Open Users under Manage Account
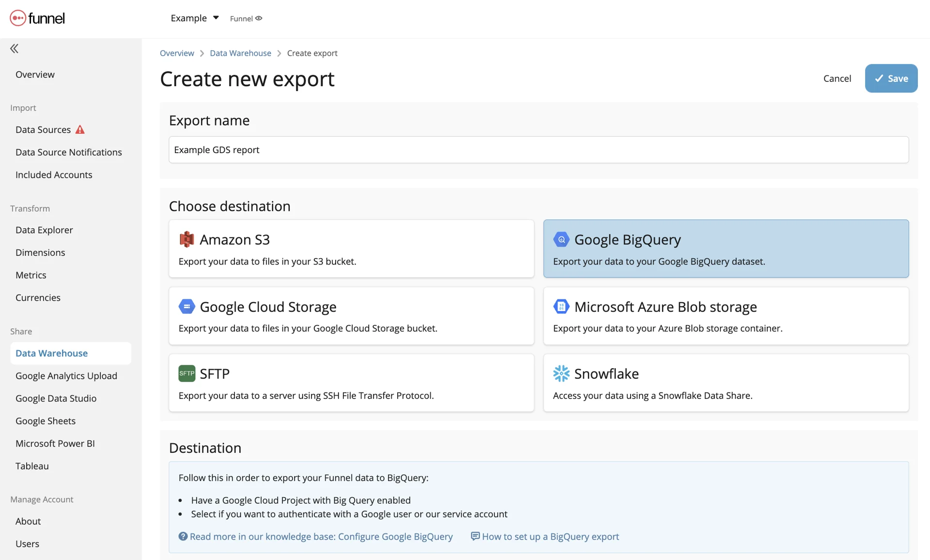This screenshot has height=560, width=930. (27, 544)
